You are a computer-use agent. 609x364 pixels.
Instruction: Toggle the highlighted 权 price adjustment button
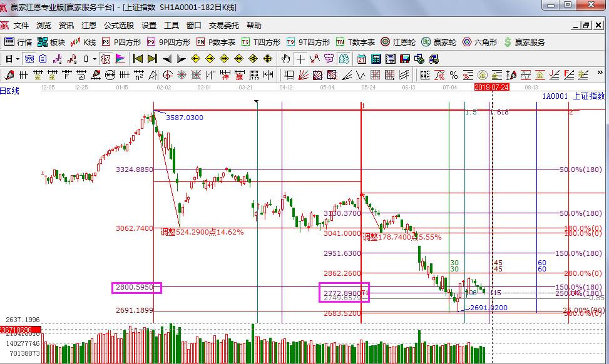(x=106, y=59)
